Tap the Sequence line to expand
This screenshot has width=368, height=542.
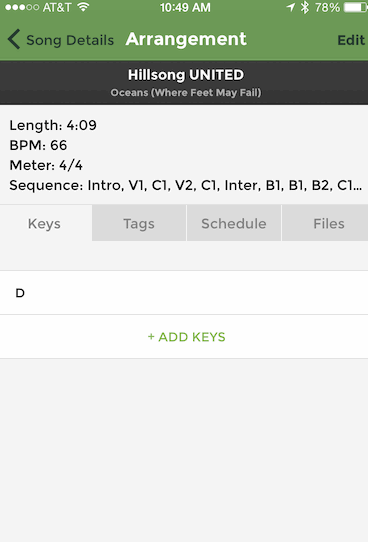(x=186, y=186)
